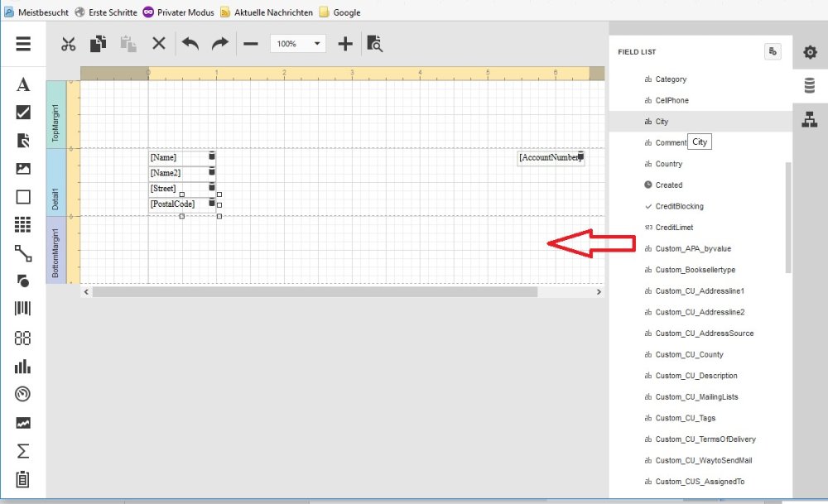Select the Custom_APA_byvalue field
This screenshot has height=504, width=828.
tap(700, 248)
